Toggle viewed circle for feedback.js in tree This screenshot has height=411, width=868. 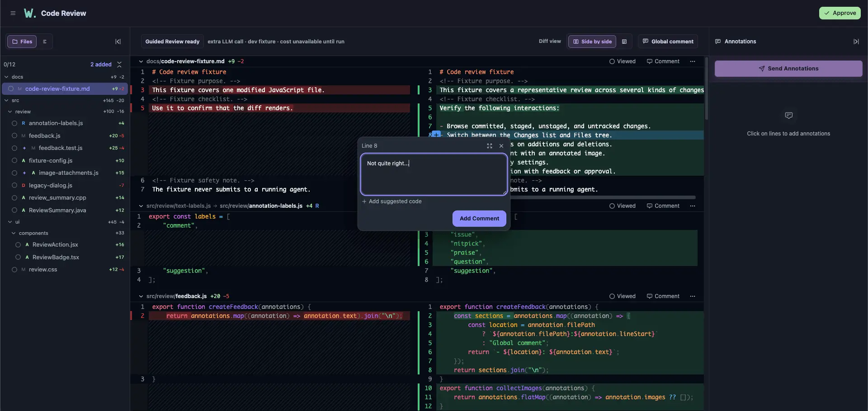(14, 136)
